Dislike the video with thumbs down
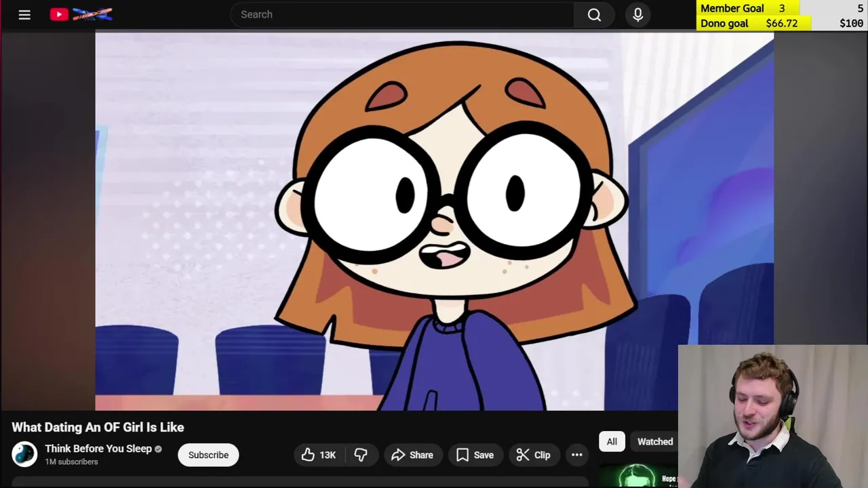The image size is (868, 488). (361, 455)
